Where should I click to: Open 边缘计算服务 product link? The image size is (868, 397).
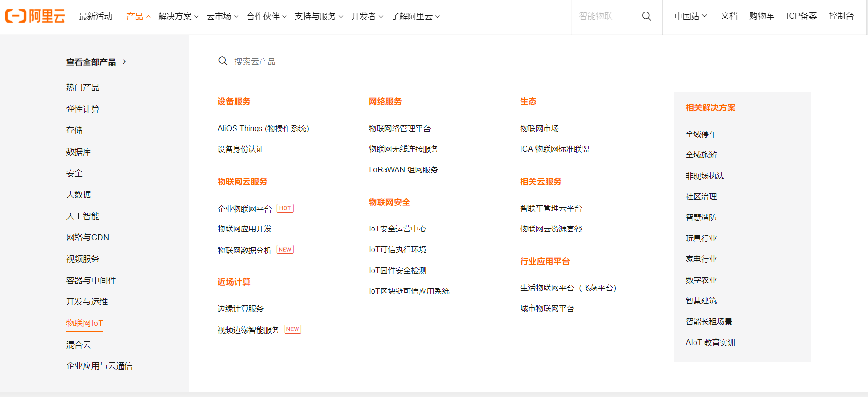point(241,309)
